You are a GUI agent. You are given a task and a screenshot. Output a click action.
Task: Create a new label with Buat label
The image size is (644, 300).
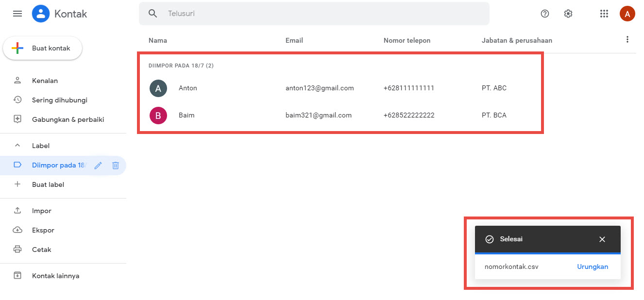48,184
